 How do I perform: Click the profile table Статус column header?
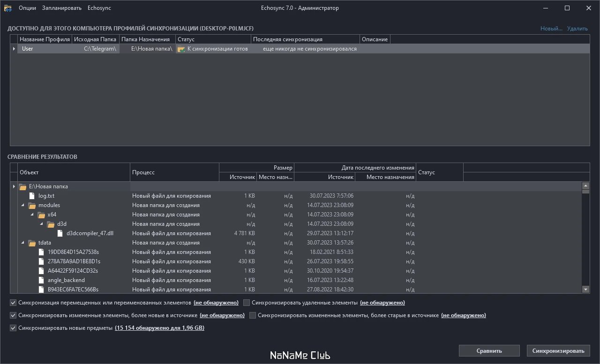pos(213,39)
